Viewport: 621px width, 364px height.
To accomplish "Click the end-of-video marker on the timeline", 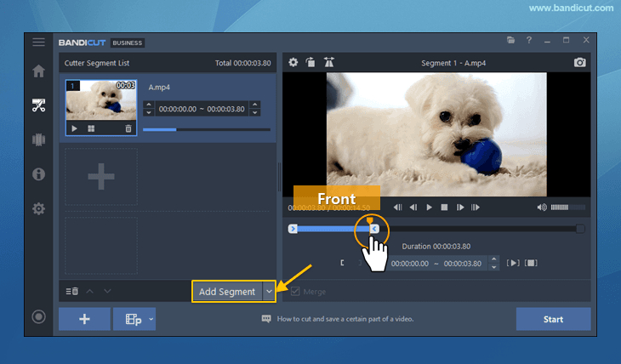I will coord(580,229).
